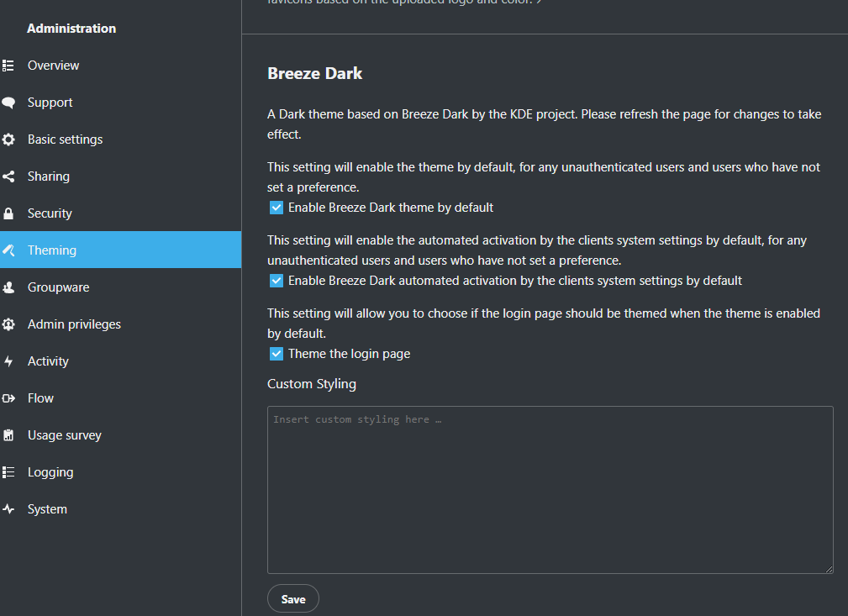Click the Support speech bubble icon
This screenshot has height=616, width=848.
pos(8,103)
